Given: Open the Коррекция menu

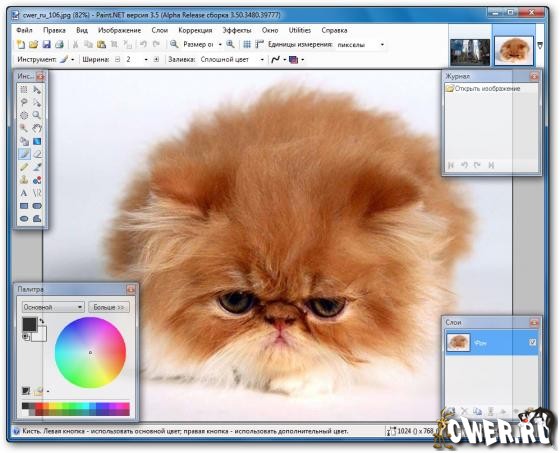Looking at the screenshot, I should tap(195, 30).
